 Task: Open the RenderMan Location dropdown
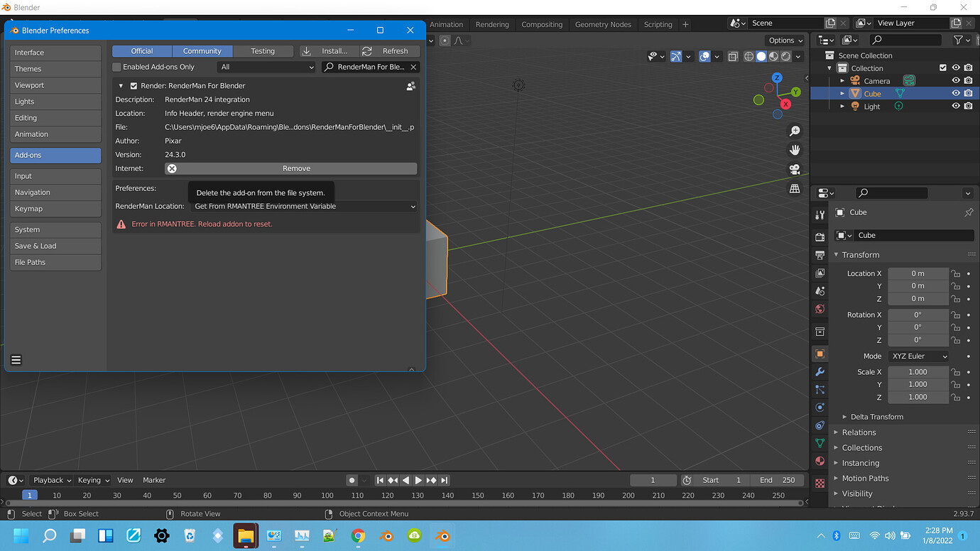(x=303, y=206)
